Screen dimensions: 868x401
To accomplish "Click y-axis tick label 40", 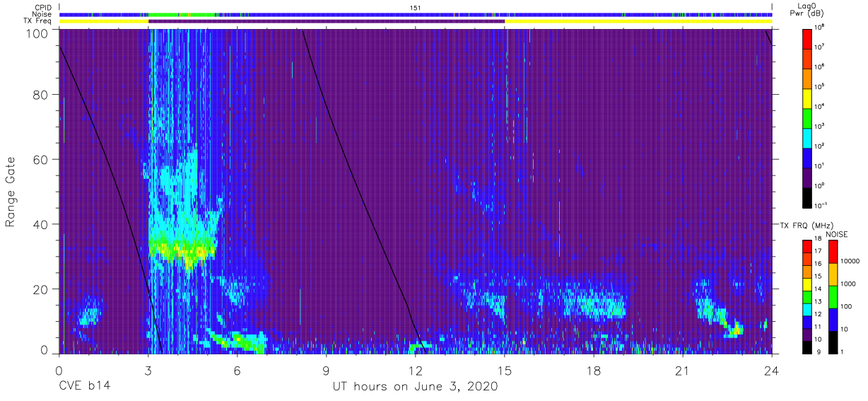I will tap(42, 225).
